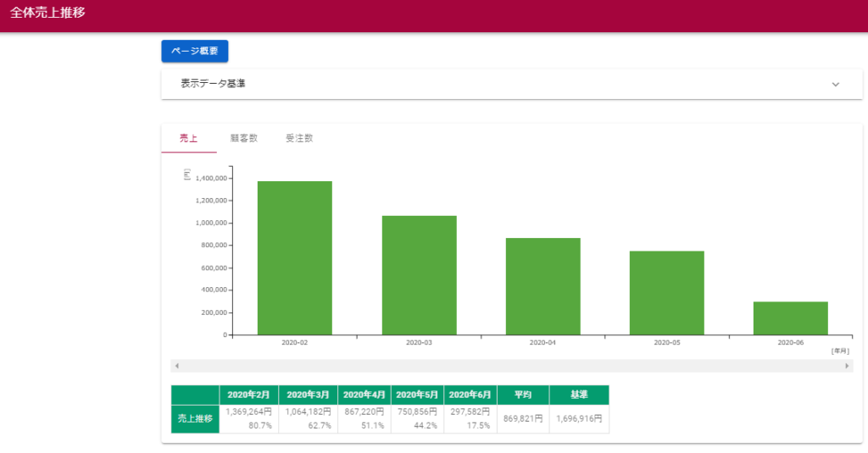Click the chart scrollbar right arrow
This screenshot has width=868, height=453.
[x=847, y=366]
